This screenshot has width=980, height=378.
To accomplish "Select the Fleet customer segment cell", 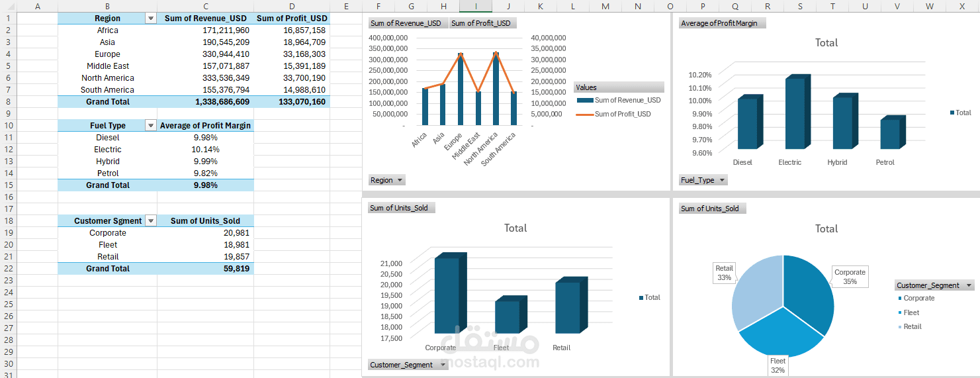I will tap(107, 245).
